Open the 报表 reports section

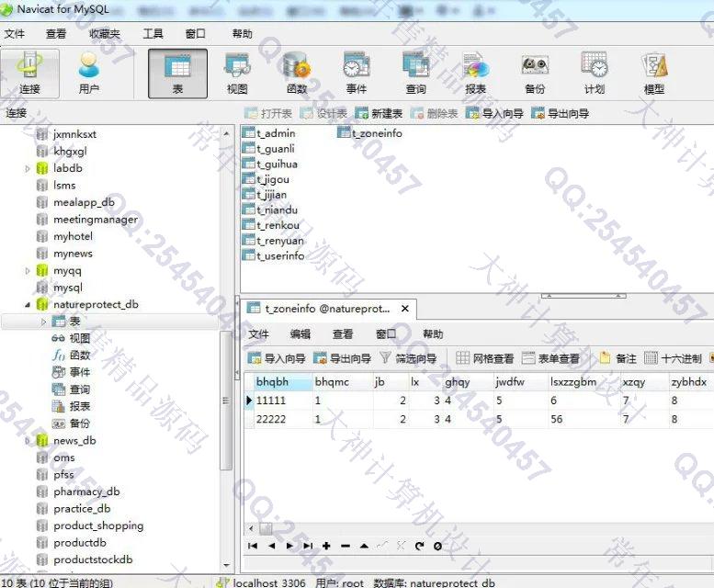(475, 73)
